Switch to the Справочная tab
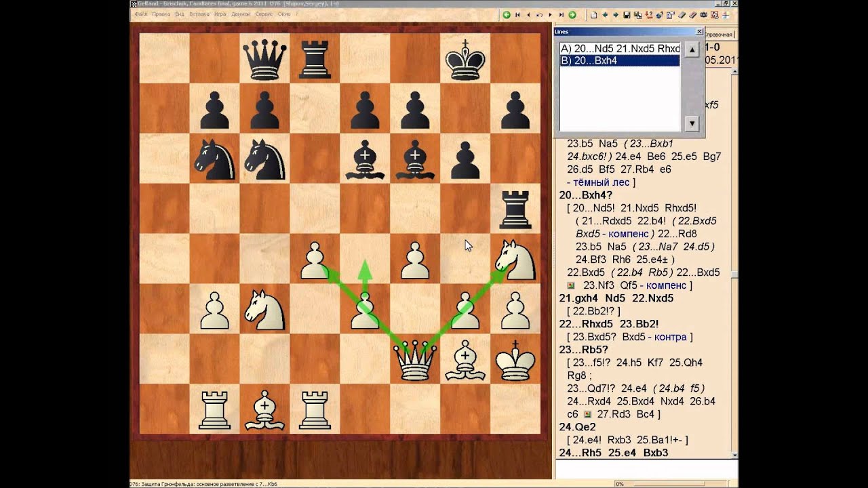Screen dimensions: 868x488 (719, 35)
